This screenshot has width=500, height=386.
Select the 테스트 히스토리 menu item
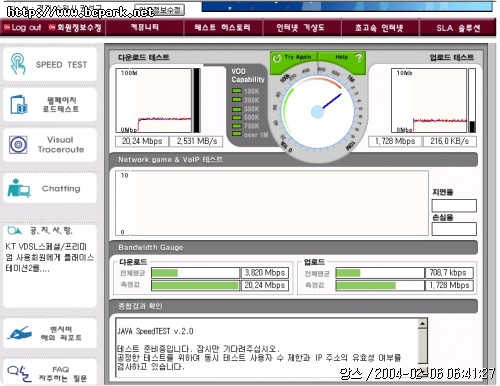pos(223,28)
